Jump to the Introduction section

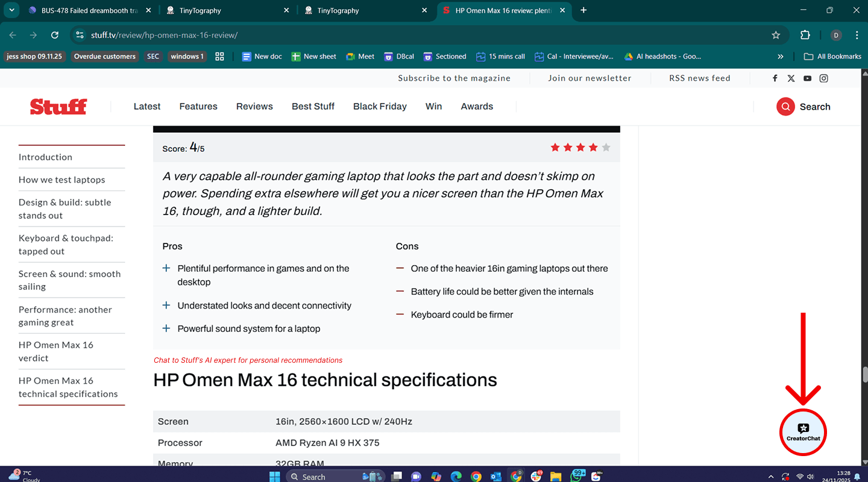(45, 157)
